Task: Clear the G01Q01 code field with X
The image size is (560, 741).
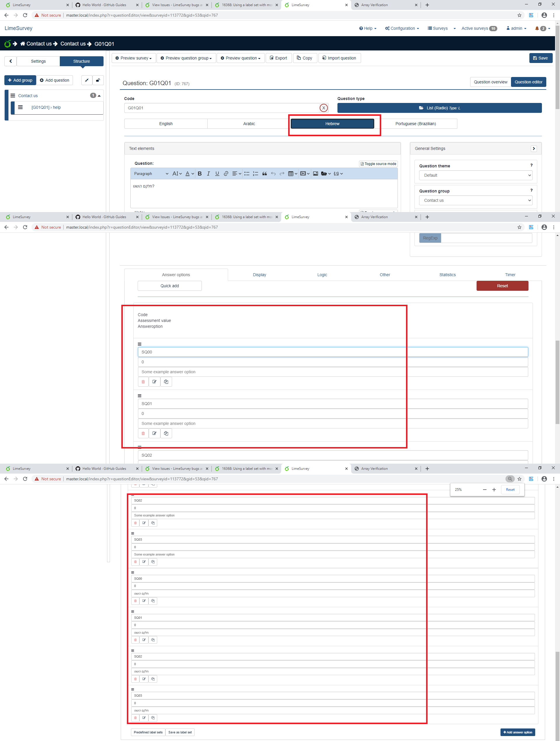Action: coord(323,108)
